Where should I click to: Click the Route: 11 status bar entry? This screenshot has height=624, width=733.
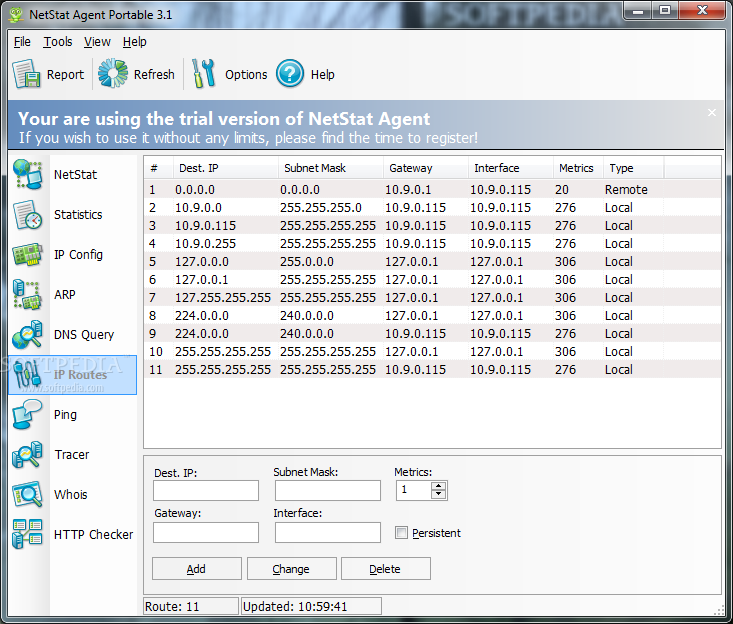tap(191, 606)
